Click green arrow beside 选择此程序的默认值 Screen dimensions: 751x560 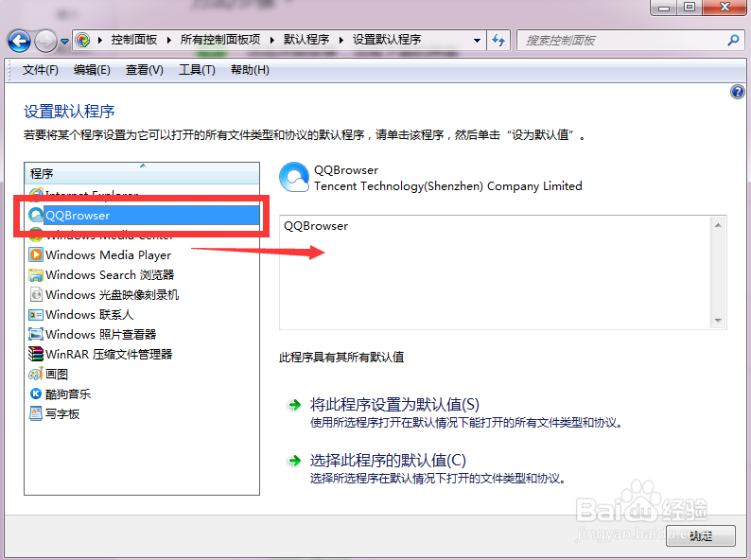tap(294, 461)
